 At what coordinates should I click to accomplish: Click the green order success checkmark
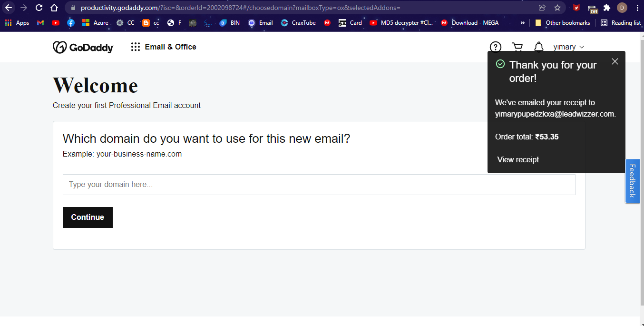tap(500, 64)
